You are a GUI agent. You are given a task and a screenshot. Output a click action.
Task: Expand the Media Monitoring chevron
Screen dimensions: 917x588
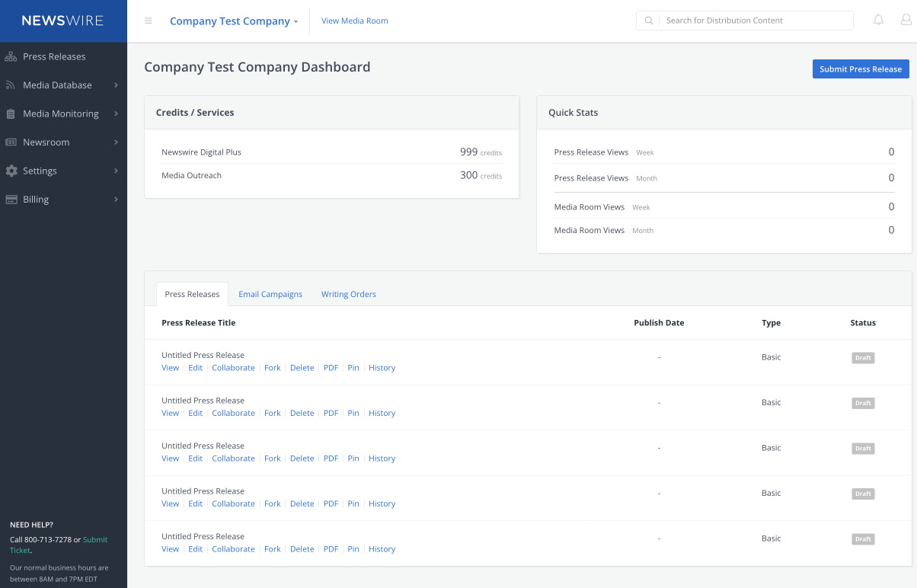coord(116,113)
